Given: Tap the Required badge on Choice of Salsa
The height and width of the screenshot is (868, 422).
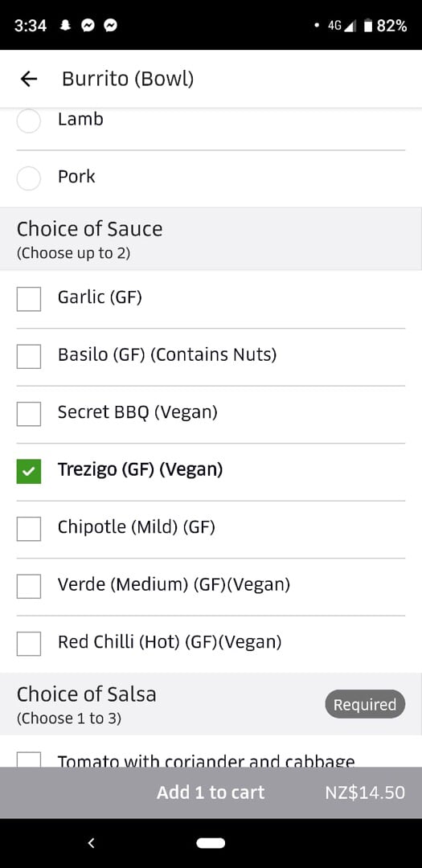Looking at the screenshot, I should (x=365, y=705).
